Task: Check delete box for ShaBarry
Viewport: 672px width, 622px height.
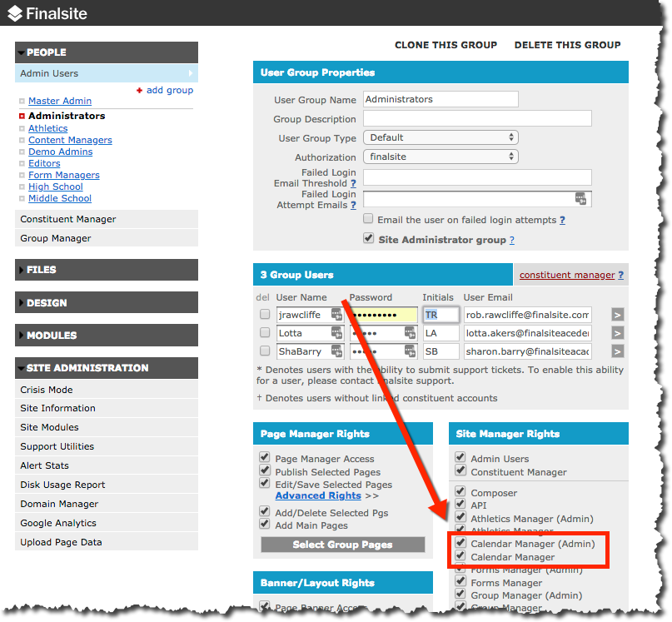Action: tap(265, 351)
